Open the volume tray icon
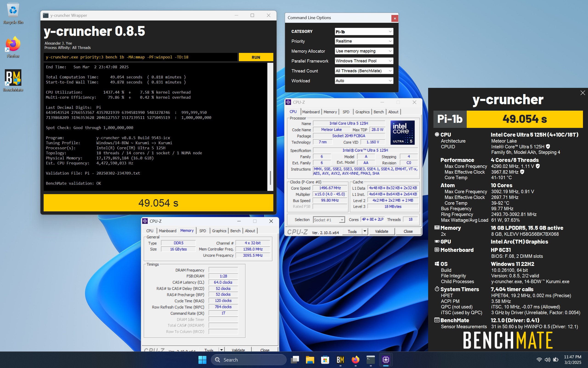This screenshot has height=368, width=588. pyautogui.click(x=547, y=359)
